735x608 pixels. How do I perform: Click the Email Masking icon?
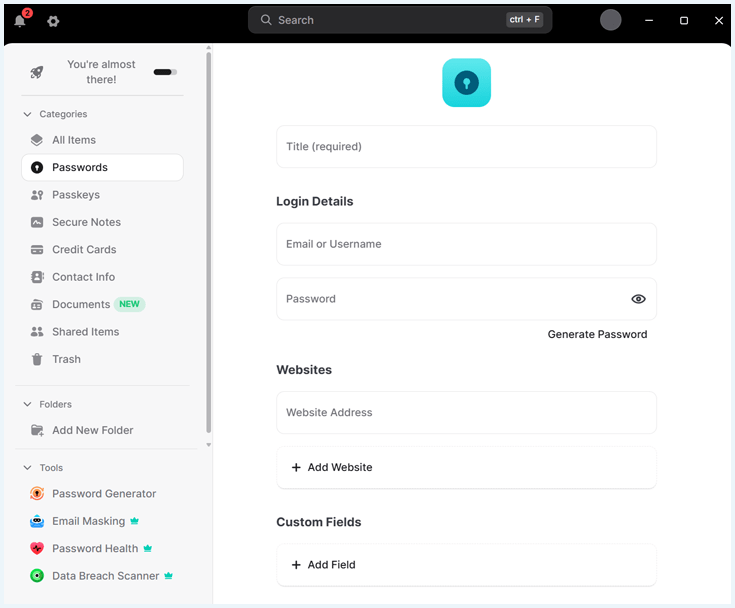[x=37, y=521]
